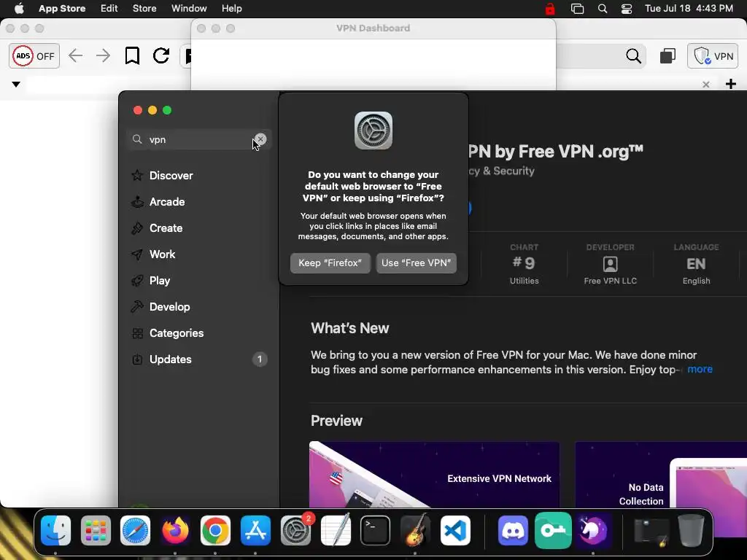Launch Firefox from the Dock
Viewport: 747px width, 560px height.
point(175,530)
